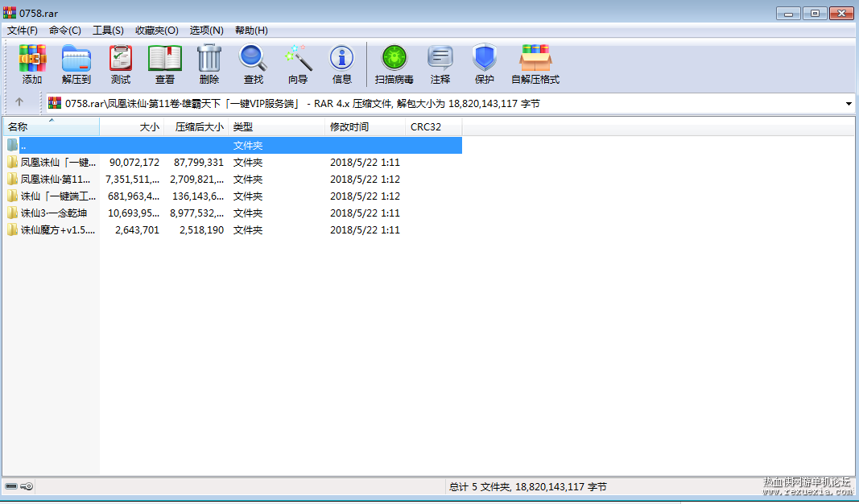Open the Tools (工具) menu
The width and height of the screenshot is (859, 504).
coord(108,30)
